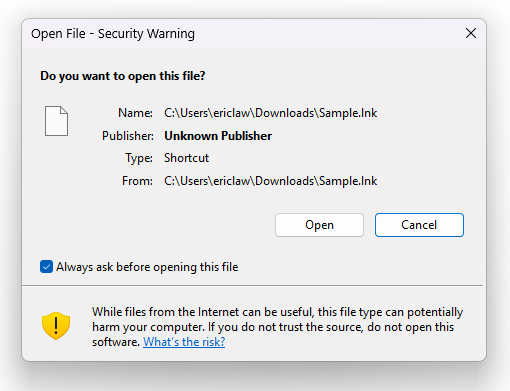Uncheck Always ask before opening this file
510x391 pixels.
(46, 267)
